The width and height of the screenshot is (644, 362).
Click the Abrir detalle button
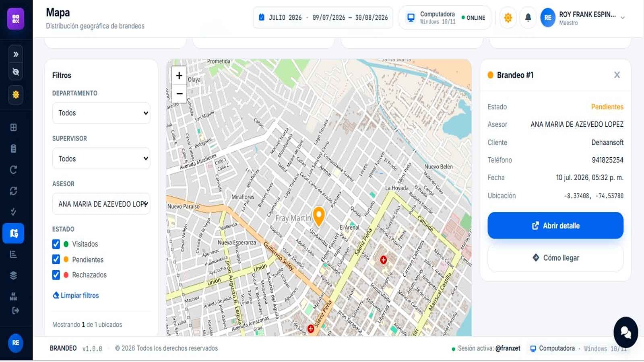click(555, 226)
